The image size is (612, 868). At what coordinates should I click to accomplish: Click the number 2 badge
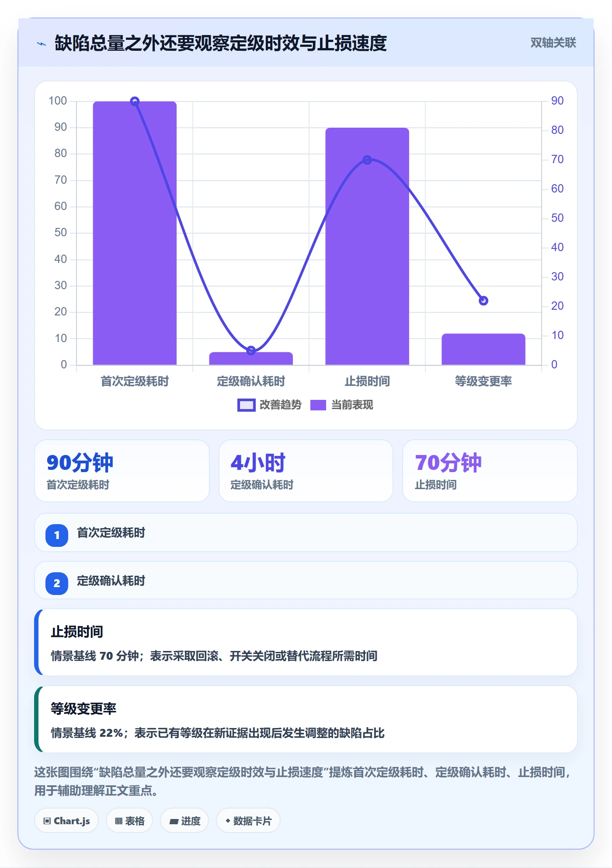[x=57, y=583]
